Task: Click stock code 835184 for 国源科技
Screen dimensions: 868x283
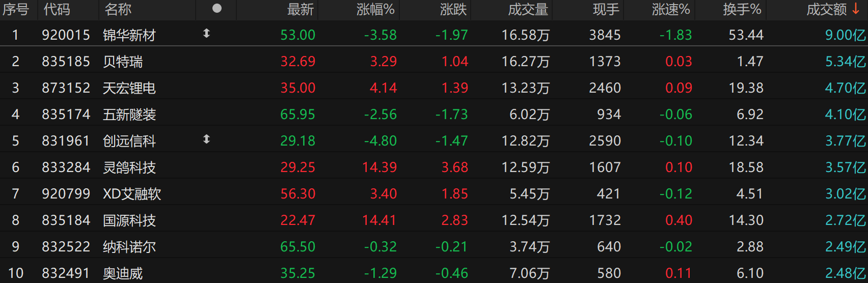Action: pyautogui.click(x=66, y=220)
